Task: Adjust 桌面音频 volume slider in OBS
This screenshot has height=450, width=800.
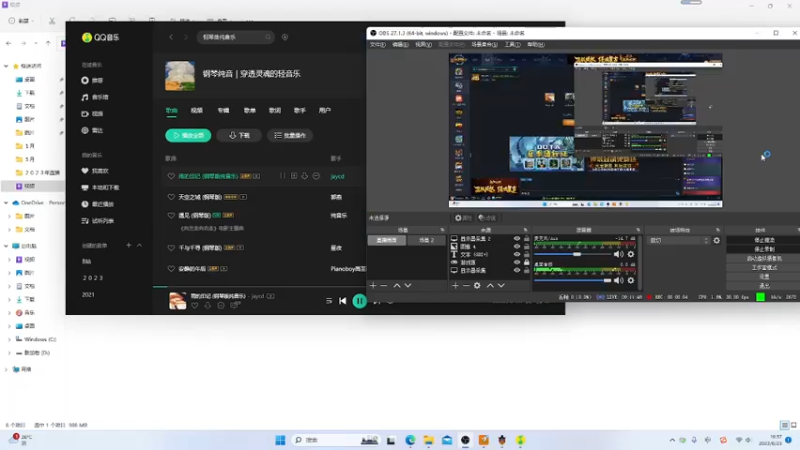Action: click(572, 280)
